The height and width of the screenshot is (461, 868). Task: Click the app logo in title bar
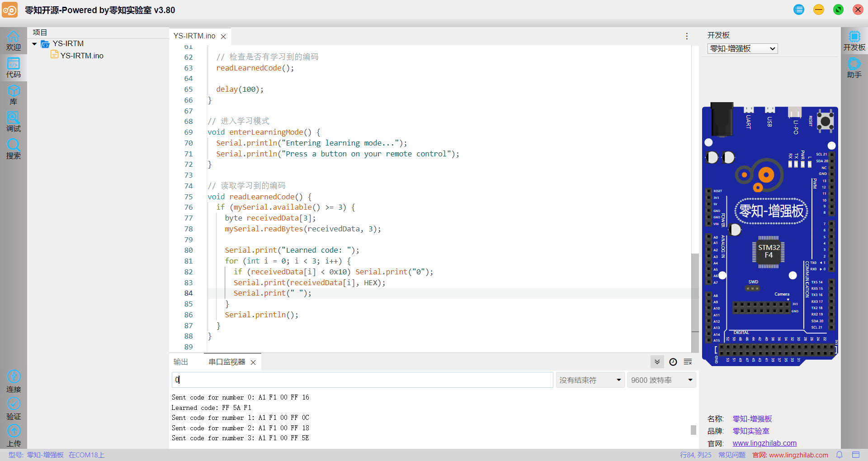tap(9, 9)
